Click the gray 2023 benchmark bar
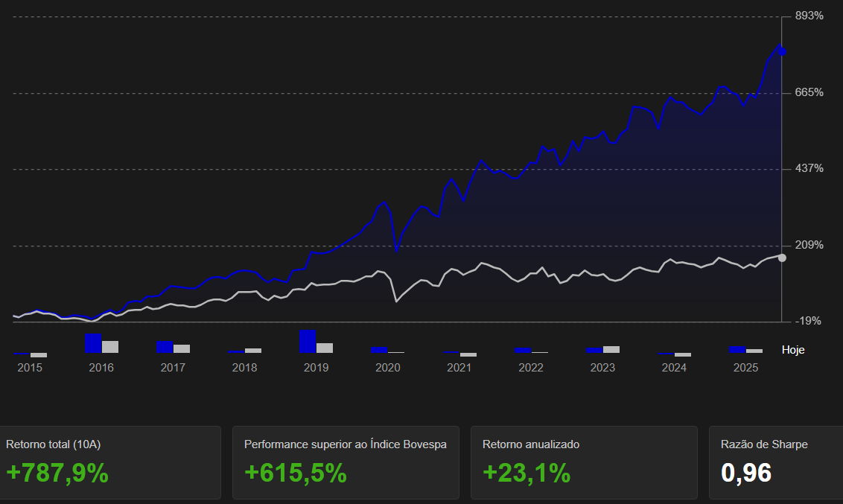This screenshot has height=504, width=843. 611,349
